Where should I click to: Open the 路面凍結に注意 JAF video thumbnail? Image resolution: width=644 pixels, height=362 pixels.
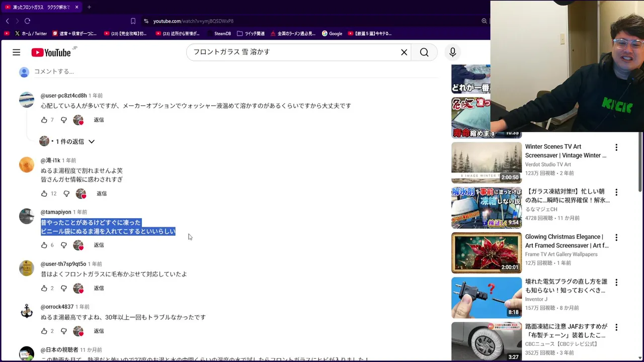pos(487,341)
